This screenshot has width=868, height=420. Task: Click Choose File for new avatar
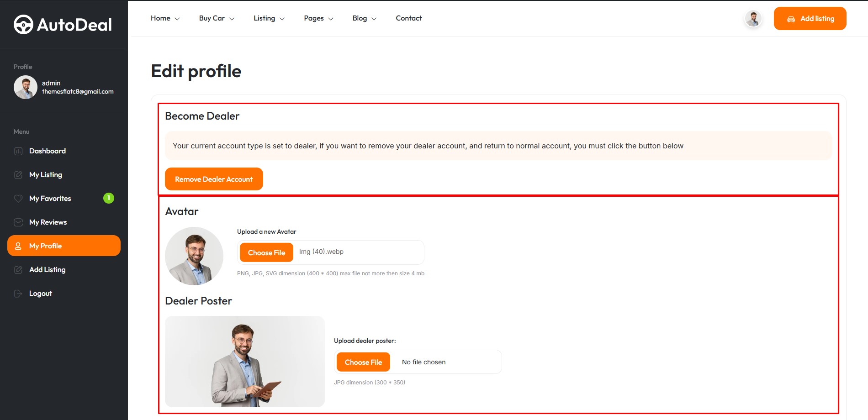[x=266, y=252]
